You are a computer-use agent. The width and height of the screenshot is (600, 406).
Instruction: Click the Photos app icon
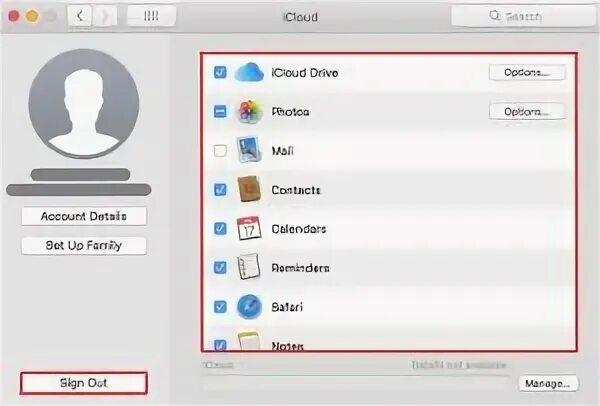pos(249,112)
